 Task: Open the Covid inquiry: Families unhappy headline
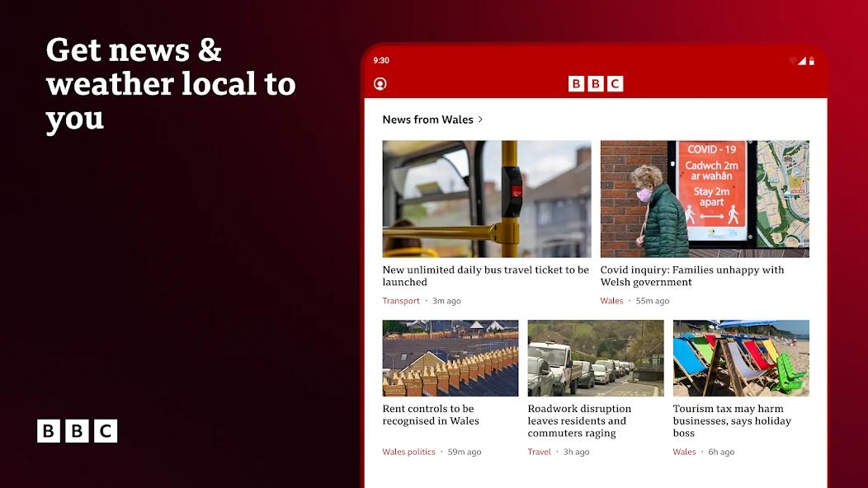692,275
